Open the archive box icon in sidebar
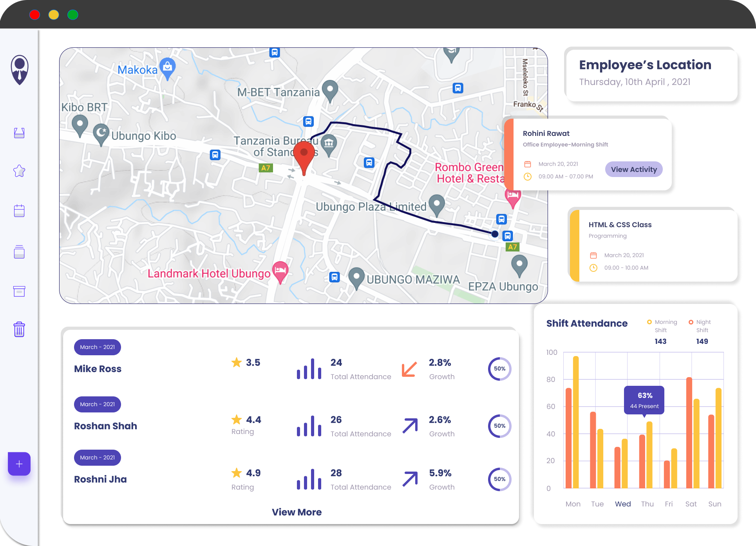This screenshot has height=546, width=756. coord(19,291)
